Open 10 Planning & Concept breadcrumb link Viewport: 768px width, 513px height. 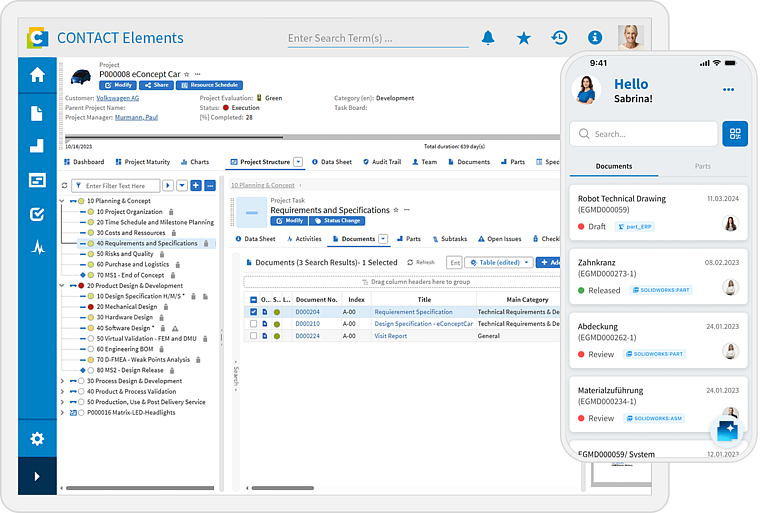click(x=263, y=185)
